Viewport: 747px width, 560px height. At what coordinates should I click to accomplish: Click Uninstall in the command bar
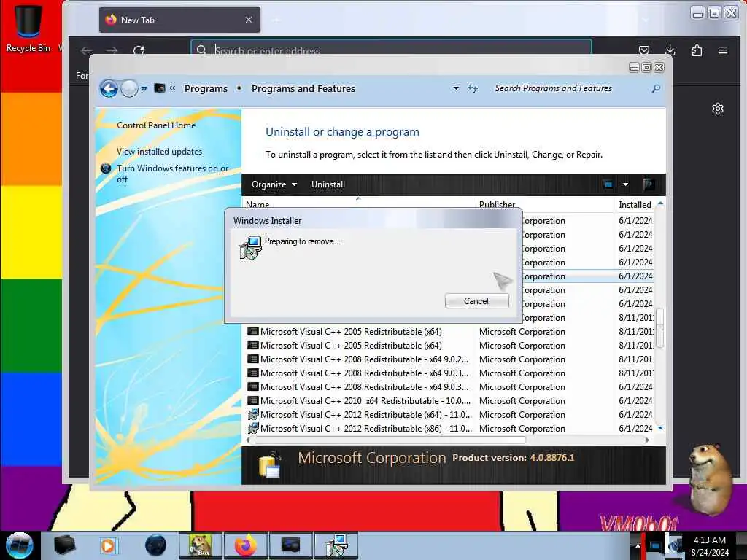click(x=328, y=184)
